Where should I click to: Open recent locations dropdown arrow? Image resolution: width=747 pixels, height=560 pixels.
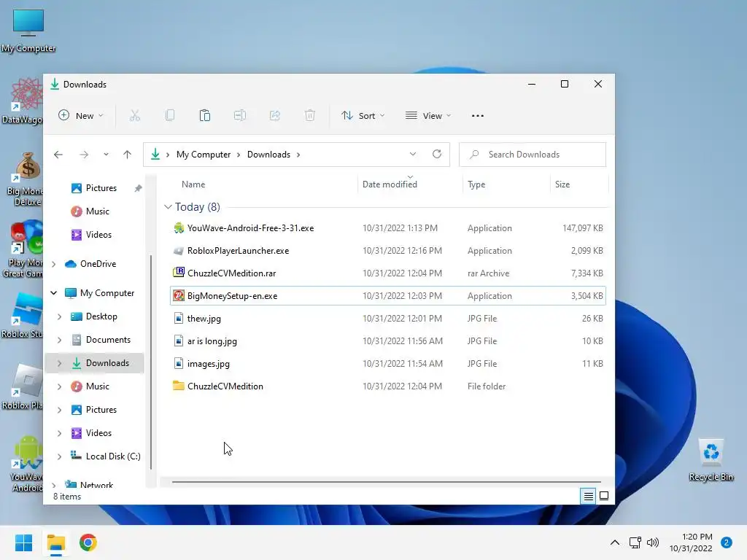pyautogui.click(x=106, y=155)
